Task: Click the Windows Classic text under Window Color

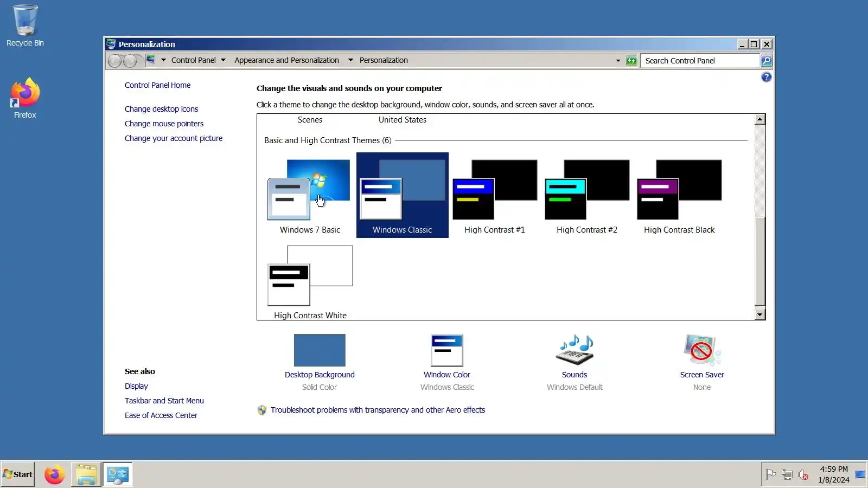Action: click(447, 387)
